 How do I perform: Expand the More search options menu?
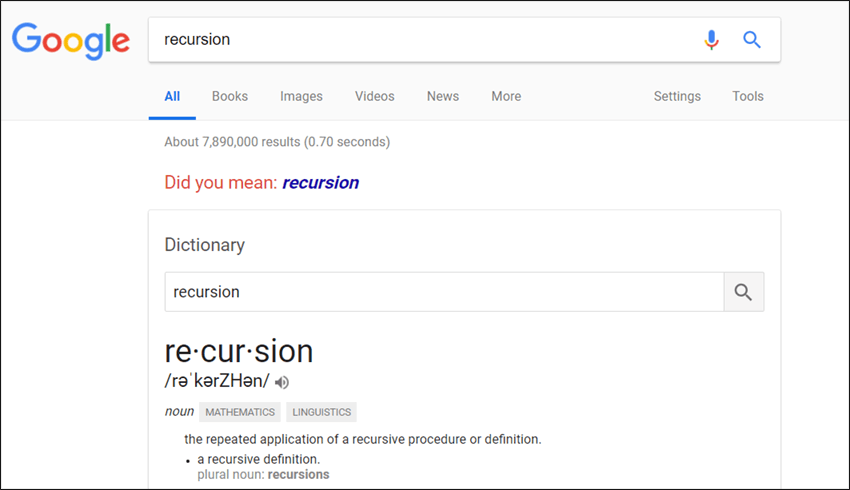coord(506,96)
